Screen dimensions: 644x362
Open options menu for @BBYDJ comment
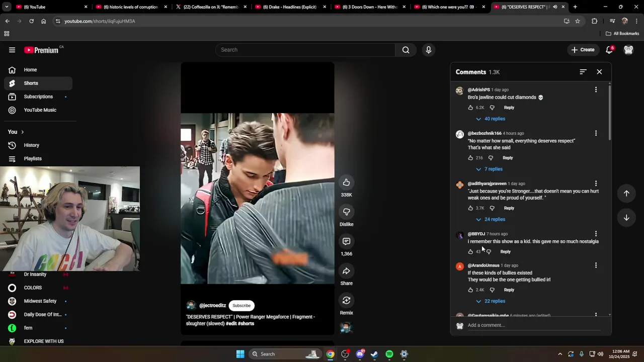[596, 234]
